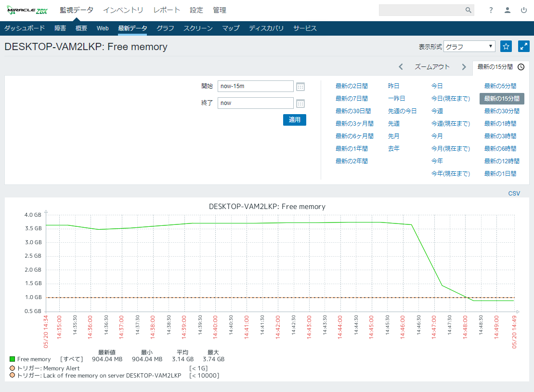Open the user profile icon

[x=507, y=10]
